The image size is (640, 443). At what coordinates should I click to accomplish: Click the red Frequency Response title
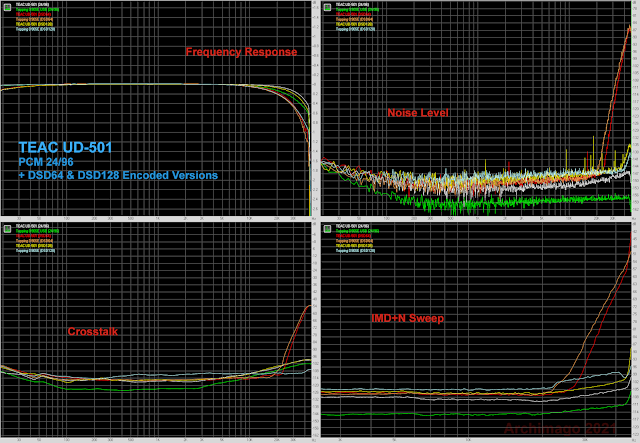pos(241,52)
